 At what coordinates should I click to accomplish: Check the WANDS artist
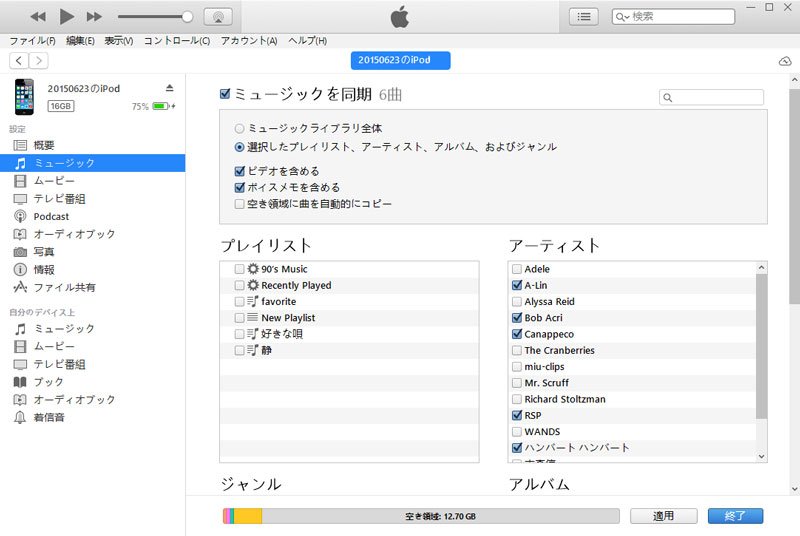[x=517, y=431]
